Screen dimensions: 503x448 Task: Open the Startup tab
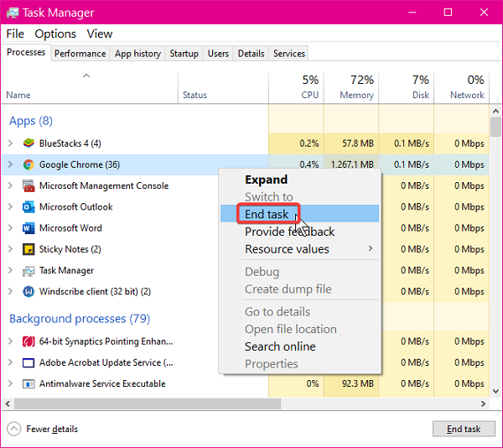pyautogui.click(x=184, y=54)
